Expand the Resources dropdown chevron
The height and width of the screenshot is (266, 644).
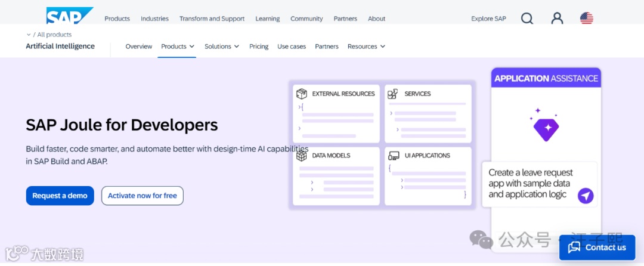pyautogui.click(x=383, y=47)
